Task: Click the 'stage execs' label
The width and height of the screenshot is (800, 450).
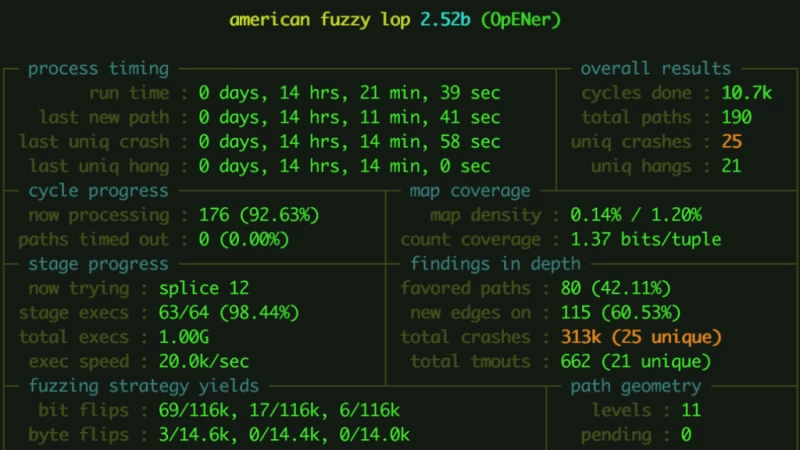Action: pos(73,313)
